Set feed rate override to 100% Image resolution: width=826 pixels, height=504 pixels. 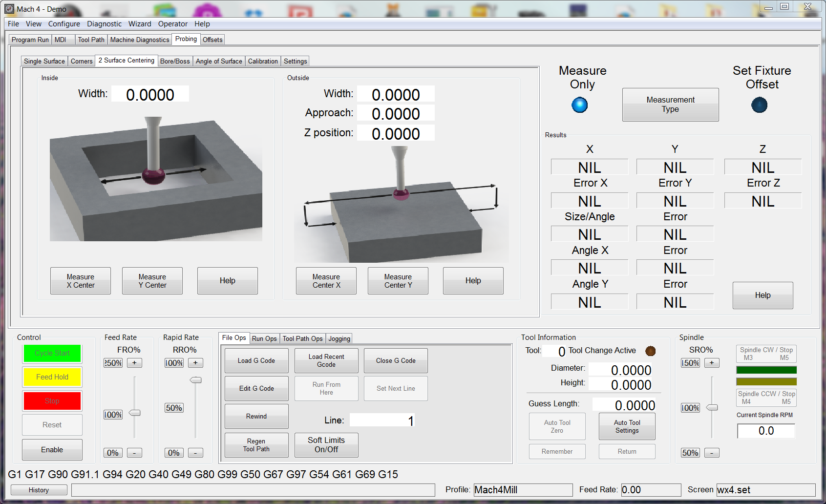113,415
